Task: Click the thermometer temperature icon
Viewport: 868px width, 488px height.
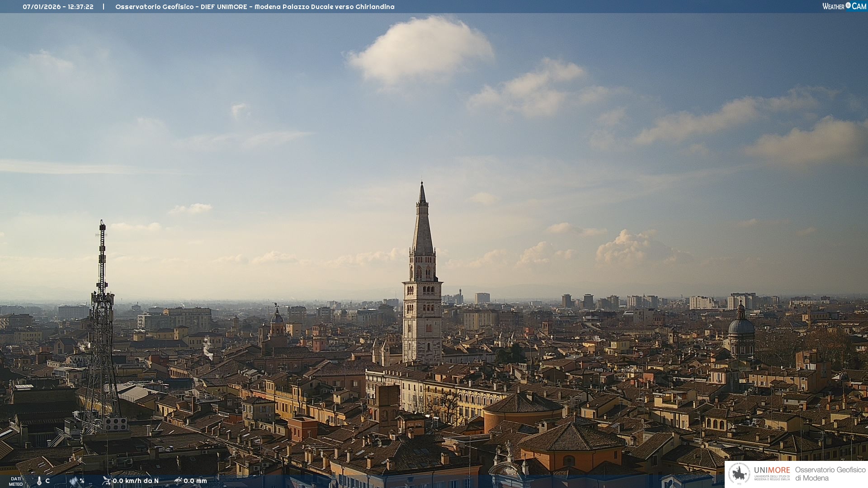Action: (x=39, y=481)
